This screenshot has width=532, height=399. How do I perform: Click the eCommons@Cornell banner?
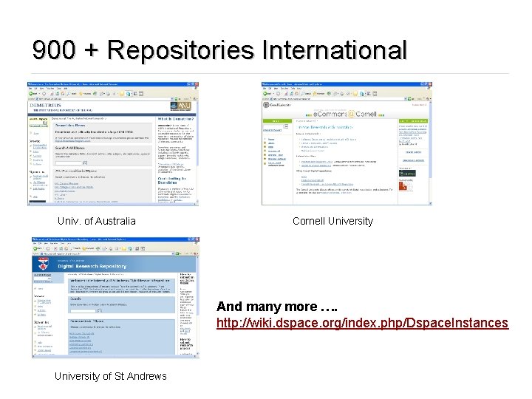[x=344, y=114]
